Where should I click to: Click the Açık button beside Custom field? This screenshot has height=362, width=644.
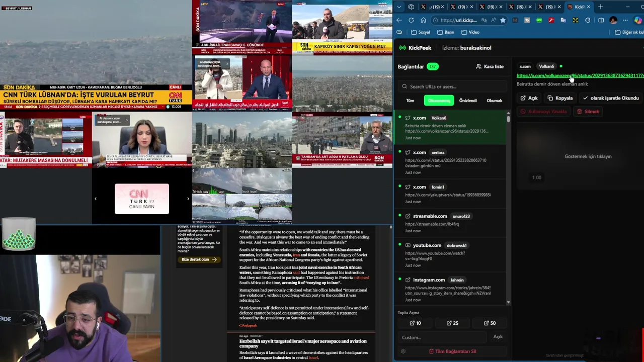(498, 337)
